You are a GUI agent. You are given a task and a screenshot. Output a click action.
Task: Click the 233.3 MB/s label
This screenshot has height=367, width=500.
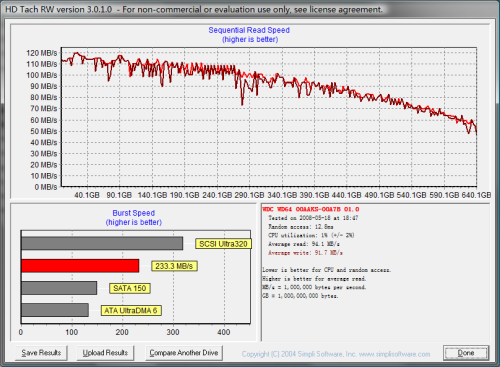174,266
